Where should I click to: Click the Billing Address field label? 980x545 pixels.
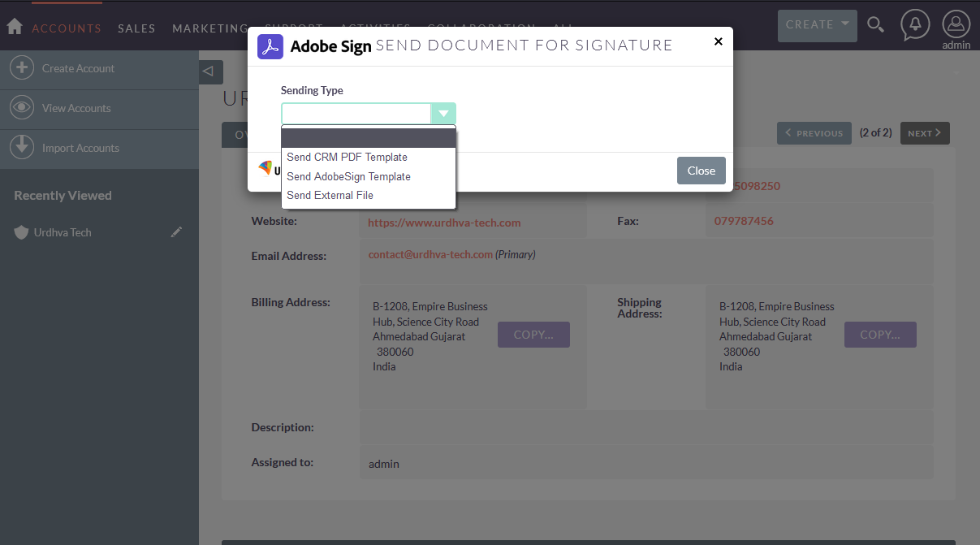(x=291, y=302)
